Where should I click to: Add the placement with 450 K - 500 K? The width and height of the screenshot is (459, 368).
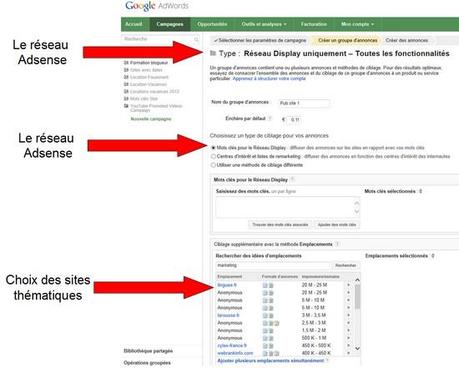point(349,346)
